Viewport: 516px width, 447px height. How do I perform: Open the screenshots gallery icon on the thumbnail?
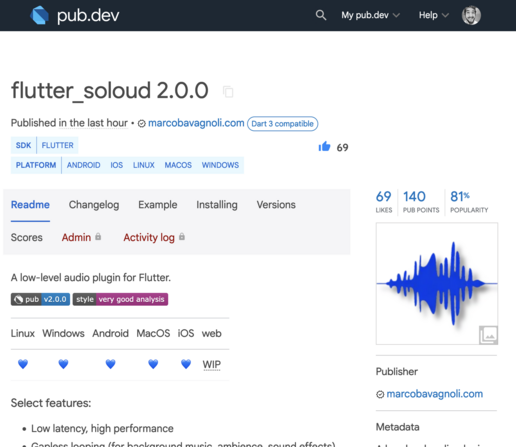[x=488, y=335]
